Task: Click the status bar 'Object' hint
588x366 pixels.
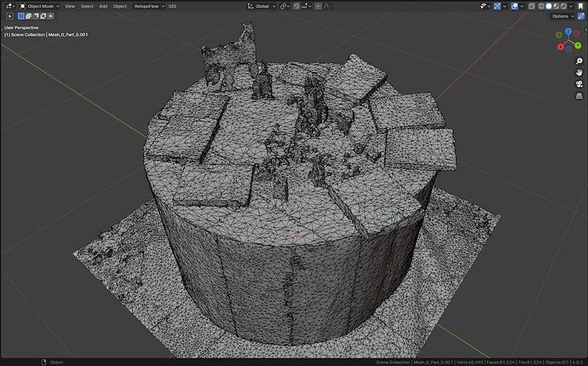Action: (x=56, y=363)
